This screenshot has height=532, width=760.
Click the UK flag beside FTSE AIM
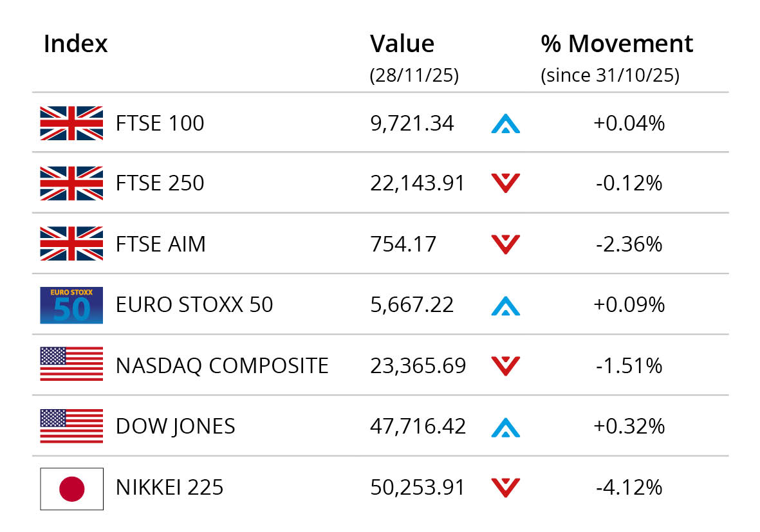pos(71,244)
